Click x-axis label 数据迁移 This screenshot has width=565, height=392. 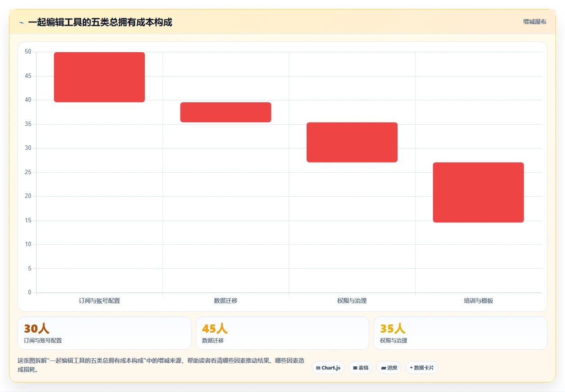226,301
